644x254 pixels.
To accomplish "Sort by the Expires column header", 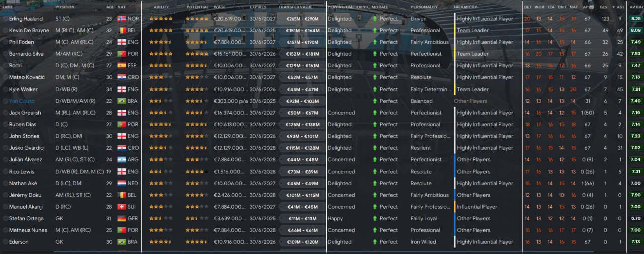I will tap(259, 7).
